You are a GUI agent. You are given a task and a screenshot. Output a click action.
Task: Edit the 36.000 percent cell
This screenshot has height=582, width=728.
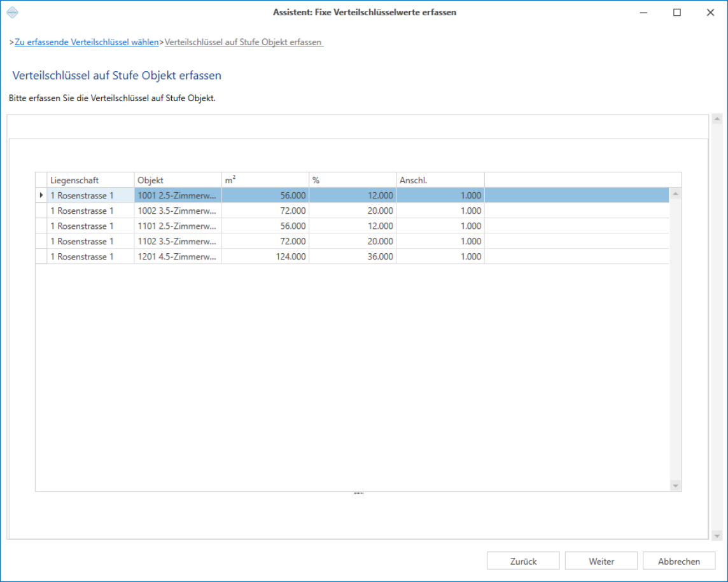353,257
